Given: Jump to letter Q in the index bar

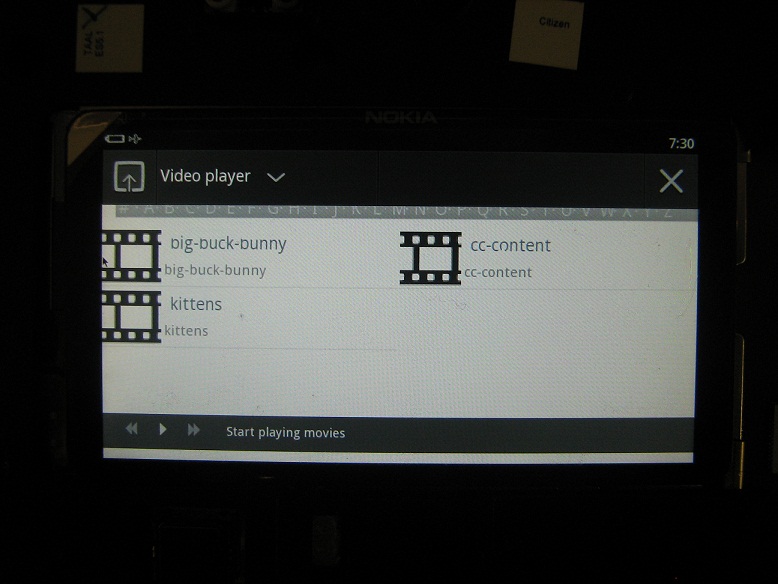Looking at the screenshot, I should pyautogui.click(x=483, y=211).
